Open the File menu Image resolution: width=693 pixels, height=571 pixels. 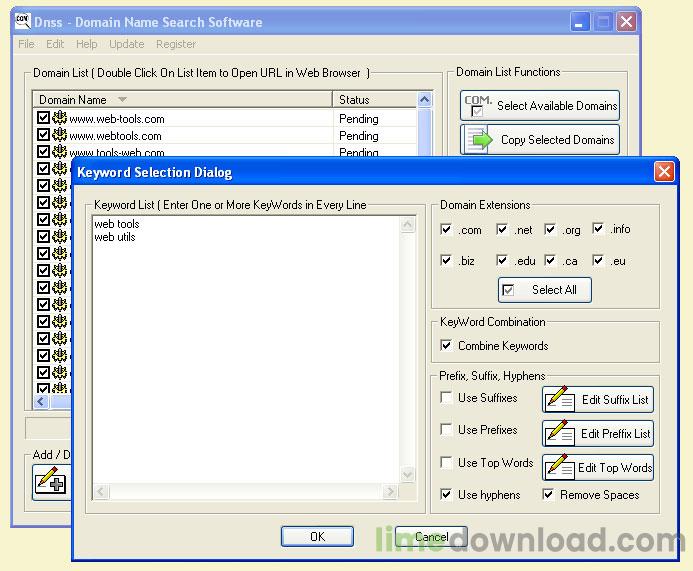[26, 44]
